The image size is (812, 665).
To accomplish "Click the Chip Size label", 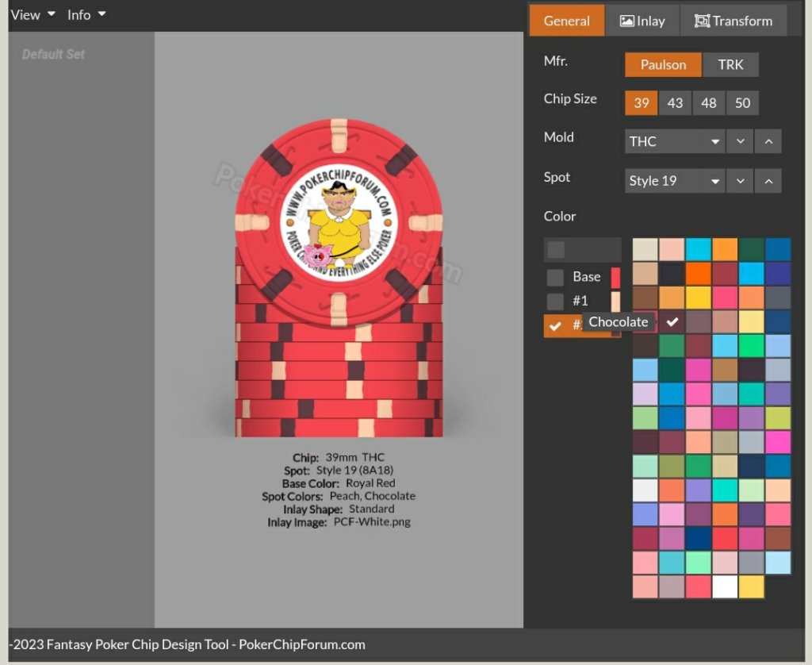I will [x=570, y=99].
